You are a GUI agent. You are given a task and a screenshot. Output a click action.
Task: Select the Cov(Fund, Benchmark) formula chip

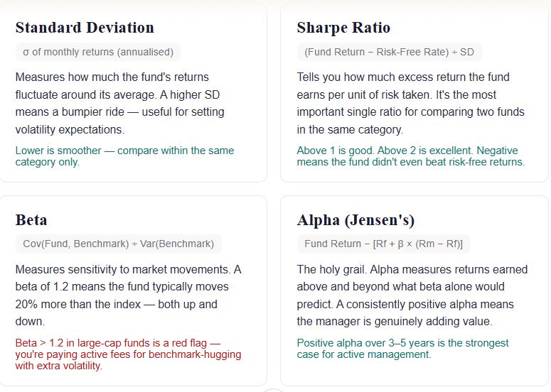click(118, 244)
